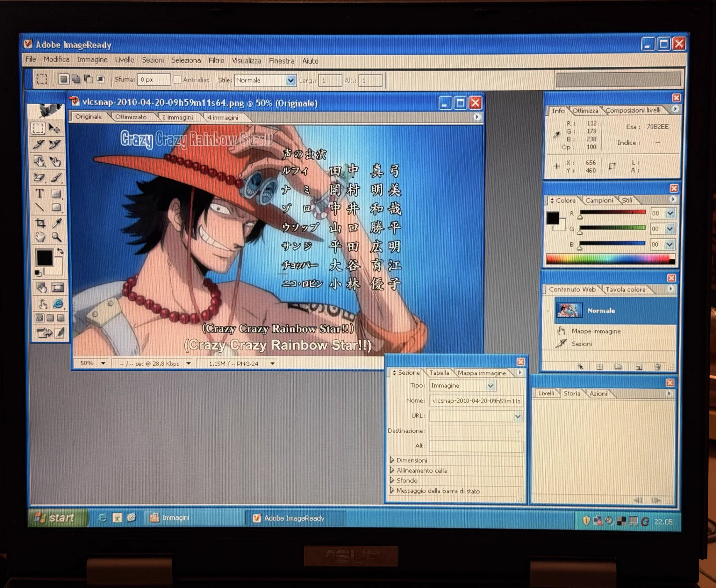716x588 pixels.
Task: Choose the Subtract from Selection mode button
Action: [x=88, y=79]
